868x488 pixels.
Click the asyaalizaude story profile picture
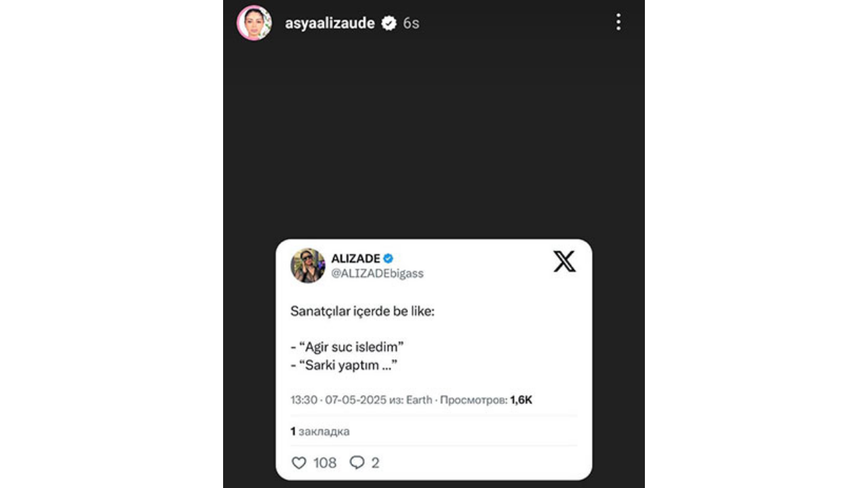pos(254,23)
